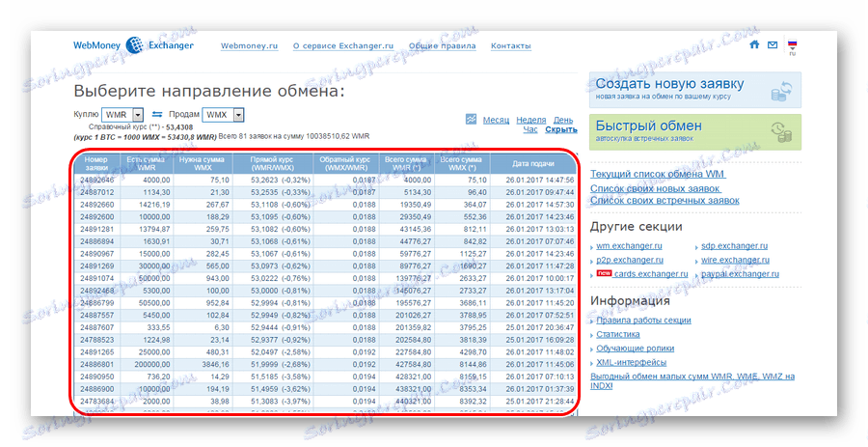
Task: Open Правила работы секции
Action: (643, 321)
